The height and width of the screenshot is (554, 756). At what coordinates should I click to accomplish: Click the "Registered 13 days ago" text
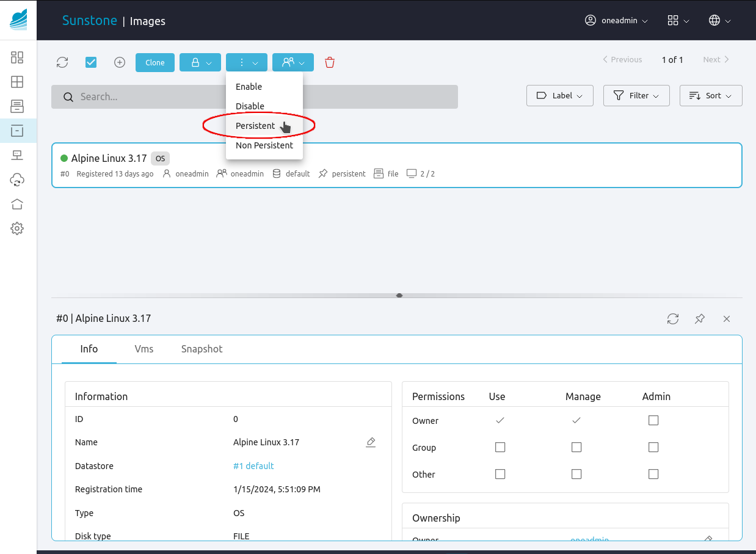pos(115,174)
